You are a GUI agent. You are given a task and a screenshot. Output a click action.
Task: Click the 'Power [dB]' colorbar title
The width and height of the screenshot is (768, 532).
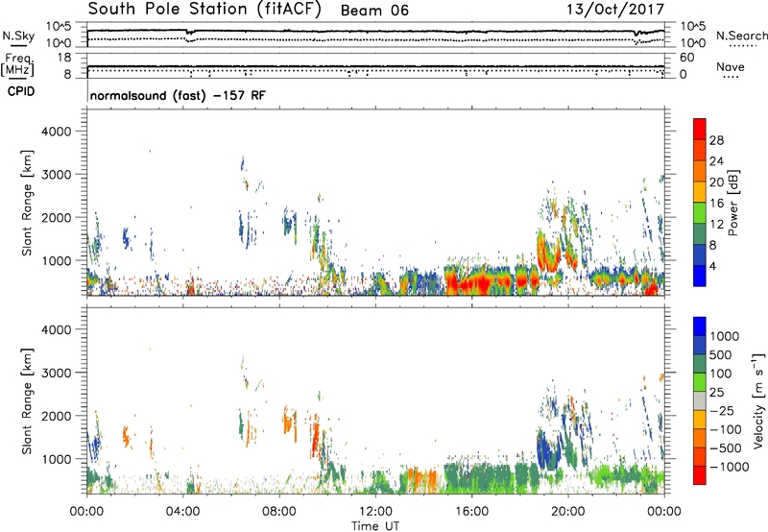click(732, 203)
